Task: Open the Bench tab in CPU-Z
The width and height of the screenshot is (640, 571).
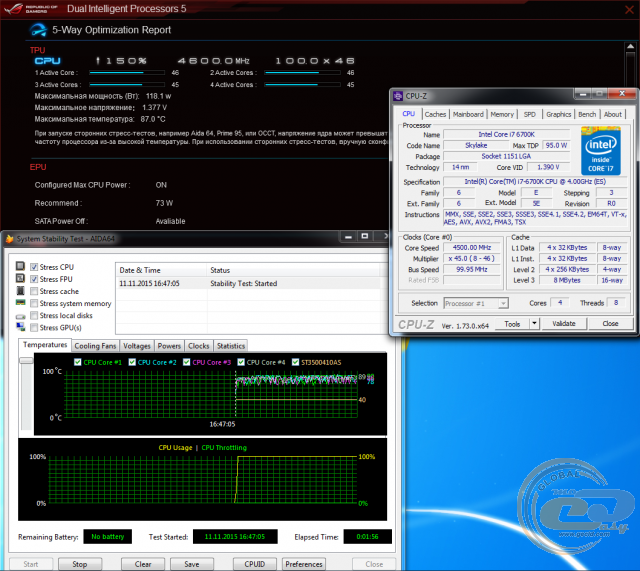Action: 587,114
